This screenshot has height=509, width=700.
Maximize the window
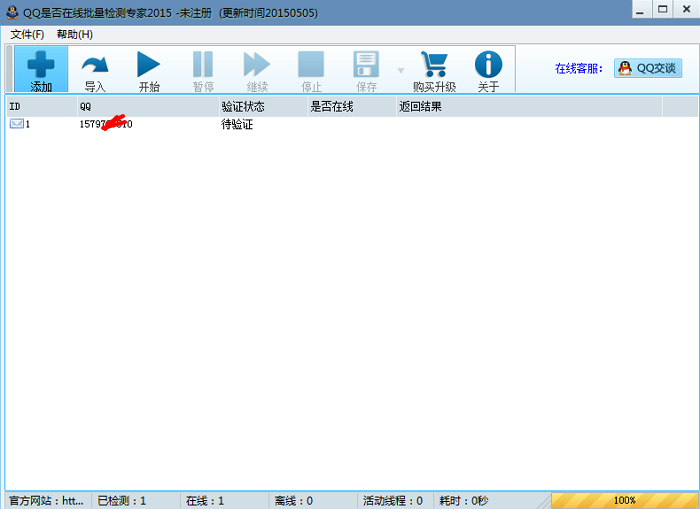663,9
